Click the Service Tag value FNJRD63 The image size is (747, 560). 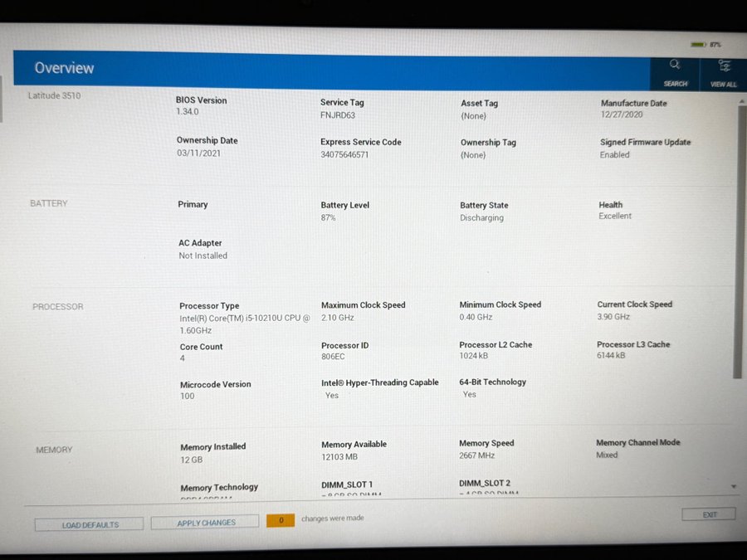[x=337, y=115]
